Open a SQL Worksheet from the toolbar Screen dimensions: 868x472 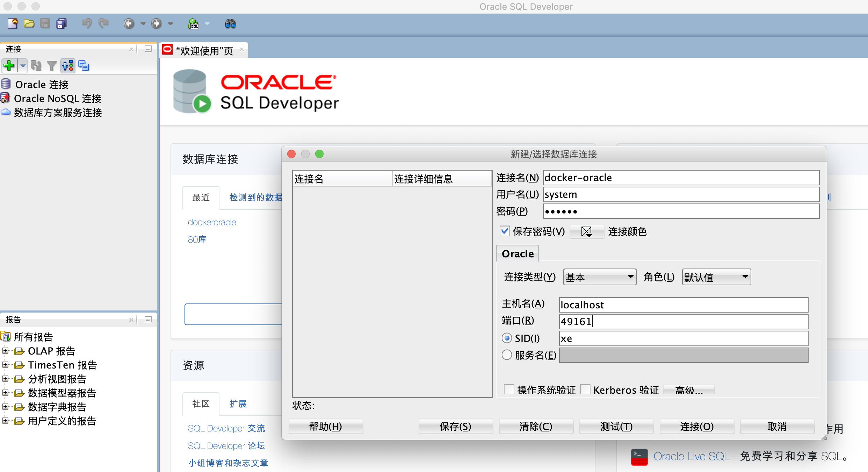point(194,23)
